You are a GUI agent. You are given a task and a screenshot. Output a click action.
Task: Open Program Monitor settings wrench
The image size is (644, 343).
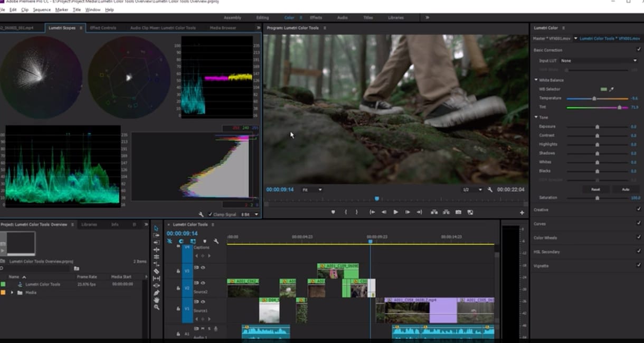click(490, 189)
